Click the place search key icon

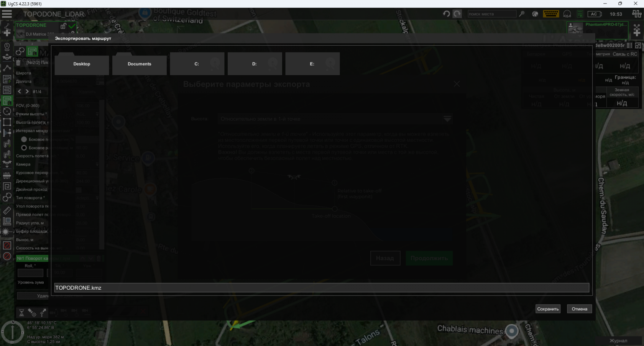point(522,14)
